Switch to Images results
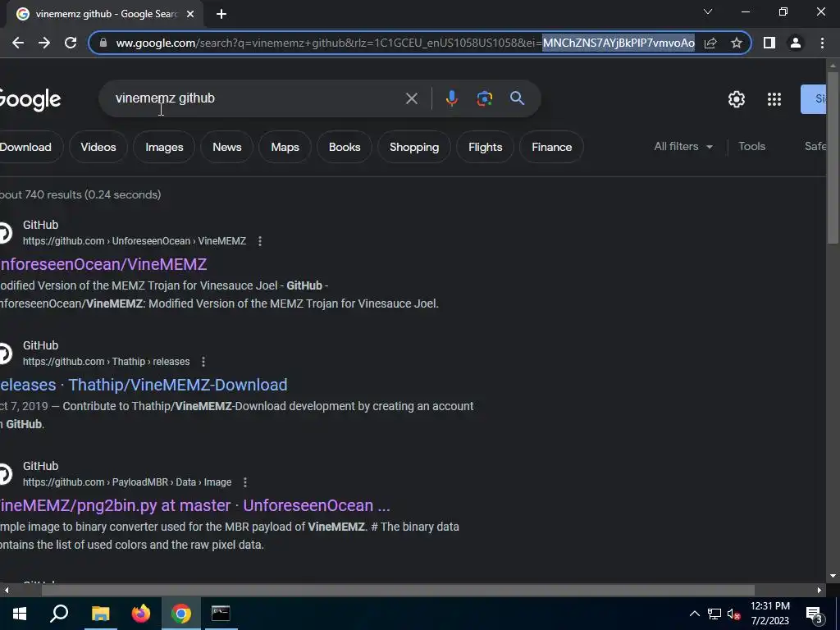This screenshot has width=840, height=630. pos(164,147)
